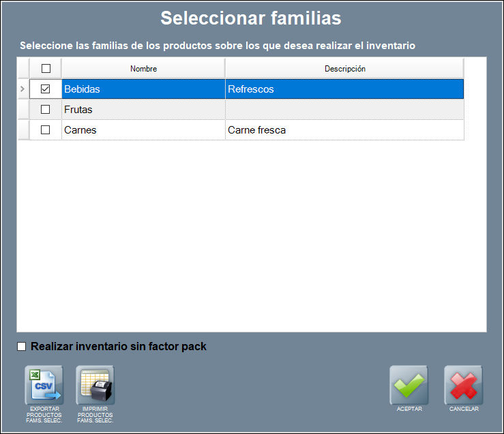Enable Realizar inventario sin factor pack
The image size is (504, 434).
click(x=22, y=347)
